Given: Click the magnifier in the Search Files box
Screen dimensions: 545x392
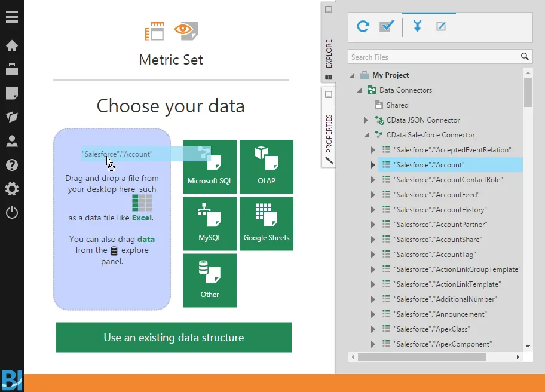Looking at the screenshot, I should [525, 56].
